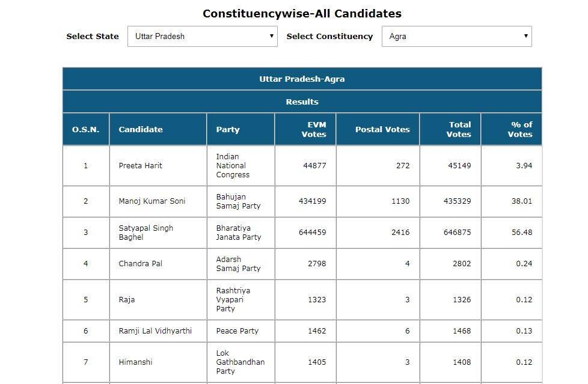Screen dimensions: 588x384
Task: Click the Peace Party cell
Action: point(237,331)
